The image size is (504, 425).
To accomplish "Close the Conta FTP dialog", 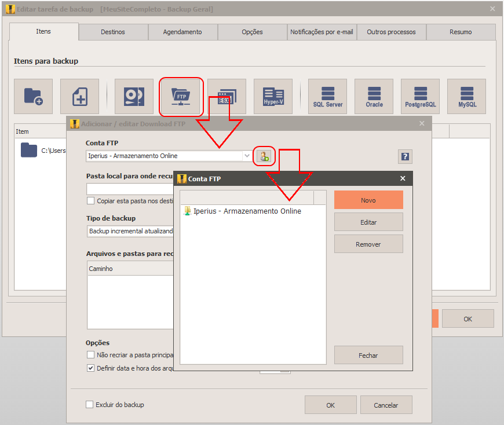I will coord(403,178).
